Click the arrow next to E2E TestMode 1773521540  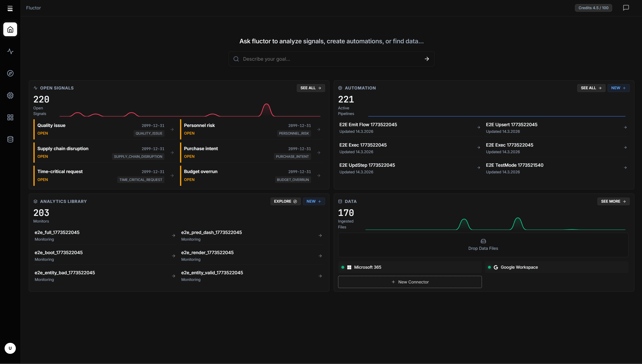625,168
